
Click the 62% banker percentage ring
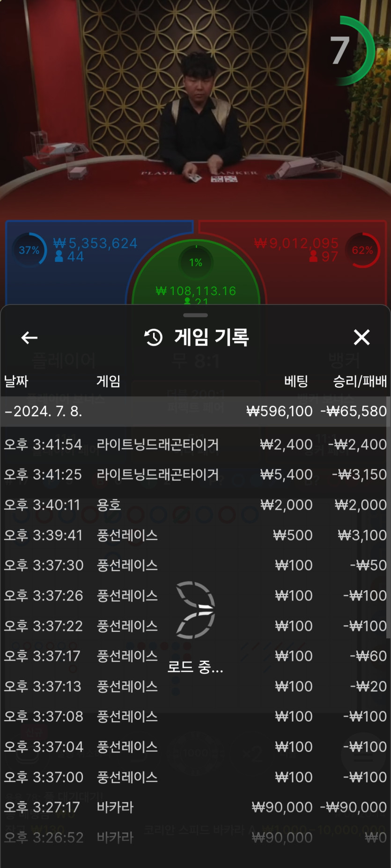pos(362,250)
